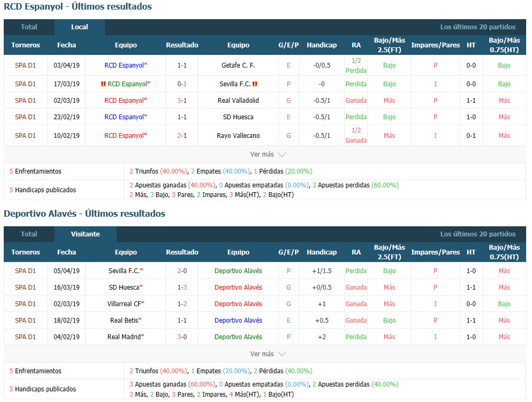Switch to Total tab in Deportivo Alavés results

[x=29, y=234]
